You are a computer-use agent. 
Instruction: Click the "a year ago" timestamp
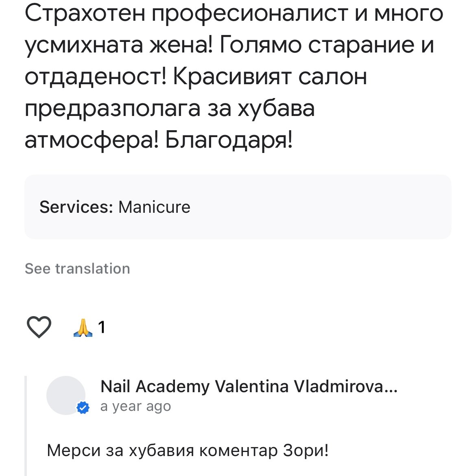pyautogui.click(x=135, y=406)
